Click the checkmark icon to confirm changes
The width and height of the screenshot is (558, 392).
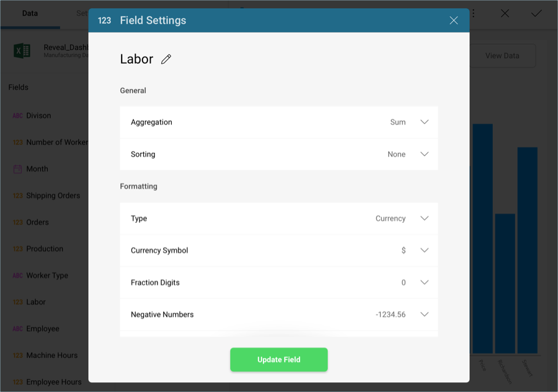tap(536, 13)
